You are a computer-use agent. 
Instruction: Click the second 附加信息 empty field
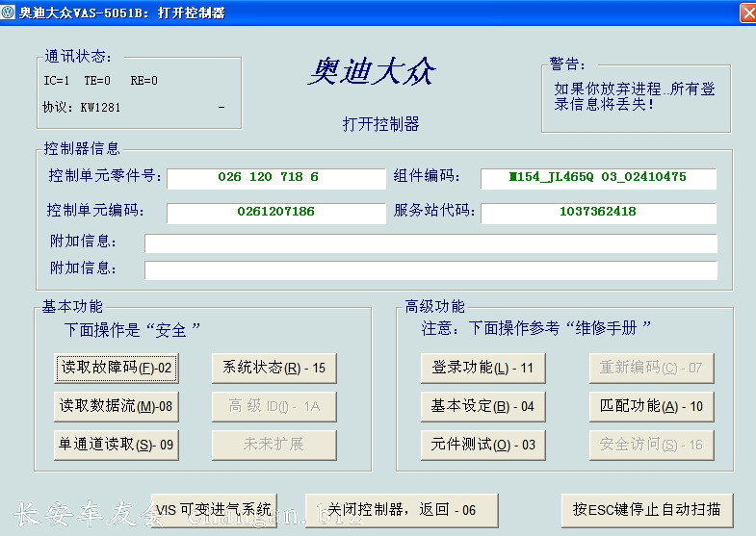point(430,270)
